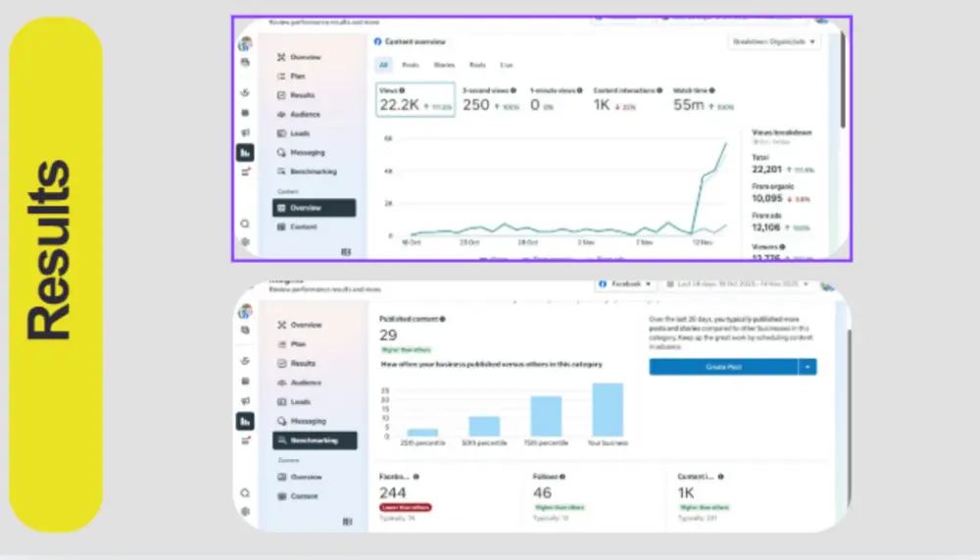Viewport: 980px width, 560px height.
Task: Select the 3-second views 250 metric card
Action: (x=491, y=99)
